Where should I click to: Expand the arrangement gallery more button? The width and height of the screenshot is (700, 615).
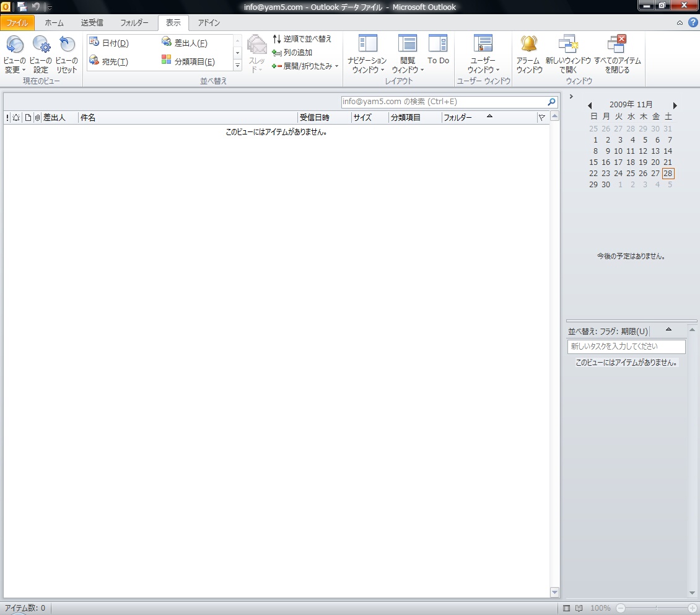click(237, 65)
